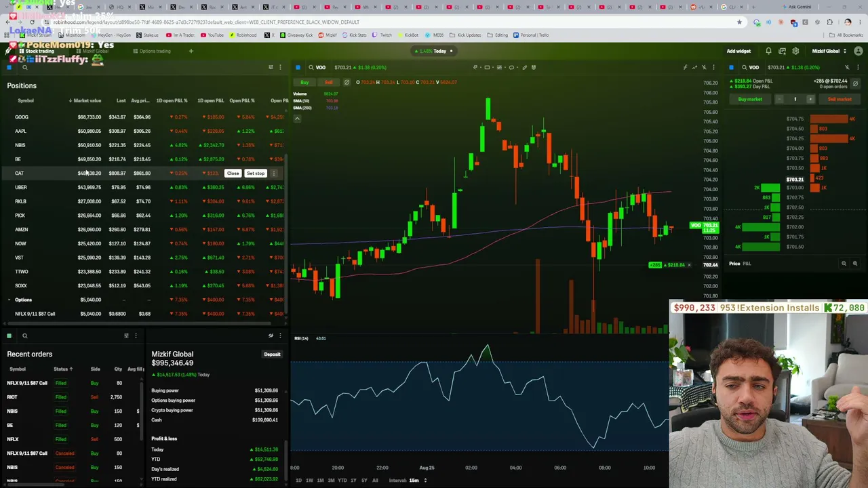Open the account widget more-options menu
The height and width of the screenshot is (488, 868).
coord(279,335)
